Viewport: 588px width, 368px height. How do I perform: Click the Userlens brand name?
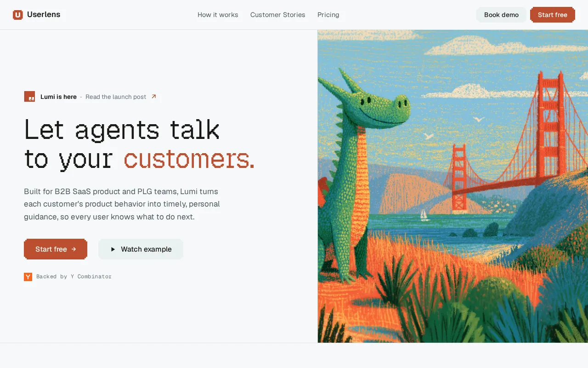pos(44,15)
